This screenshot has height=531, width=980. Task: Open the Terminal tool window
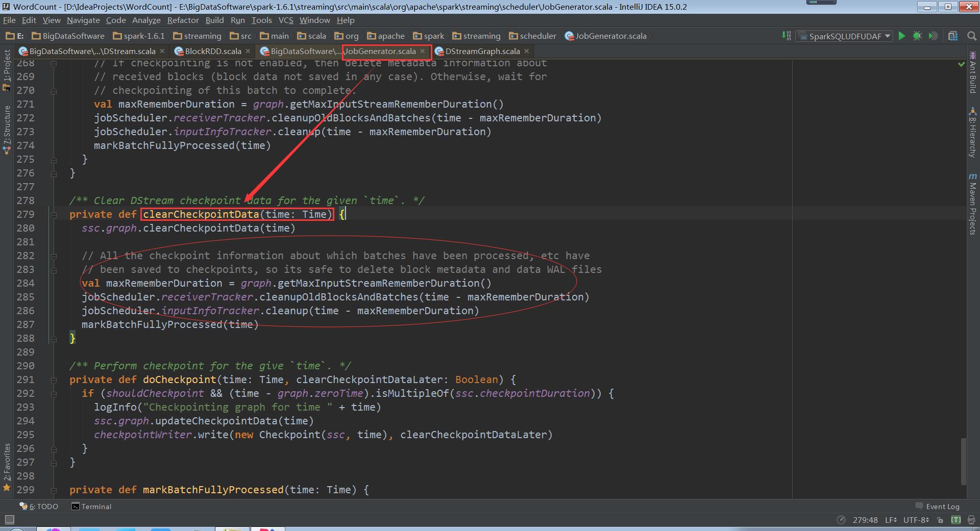point(91,507)
